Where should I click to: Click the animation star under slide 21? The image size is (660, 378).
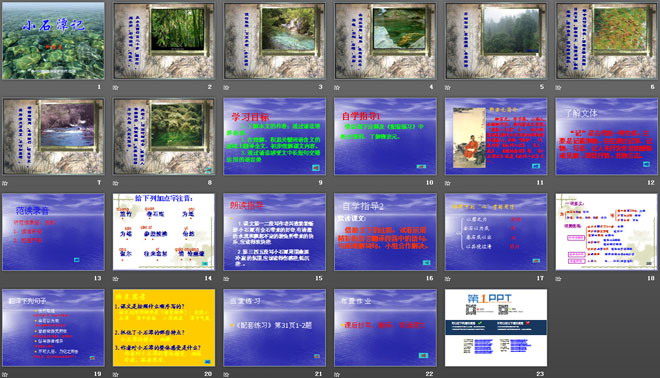click(x=226, y=374)
